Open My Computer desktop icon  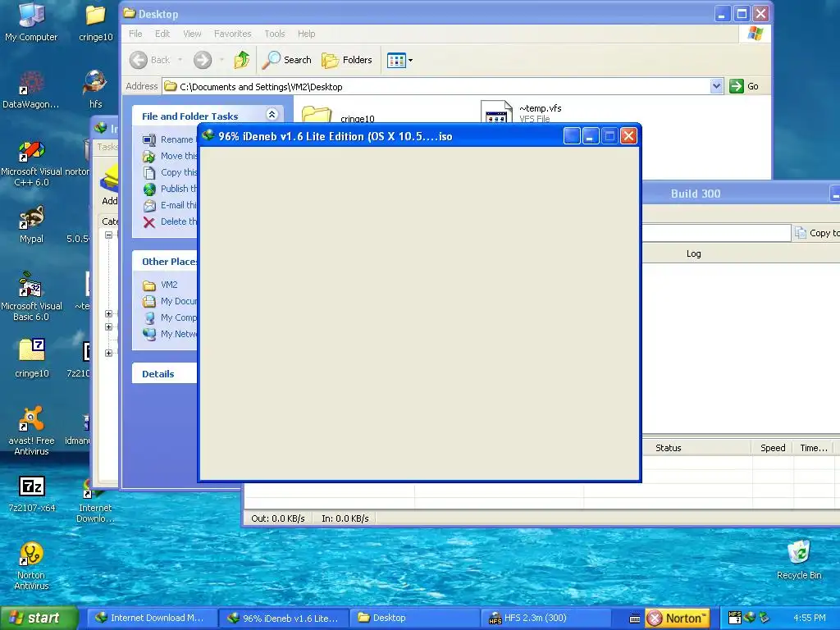(x=31, y=21)
